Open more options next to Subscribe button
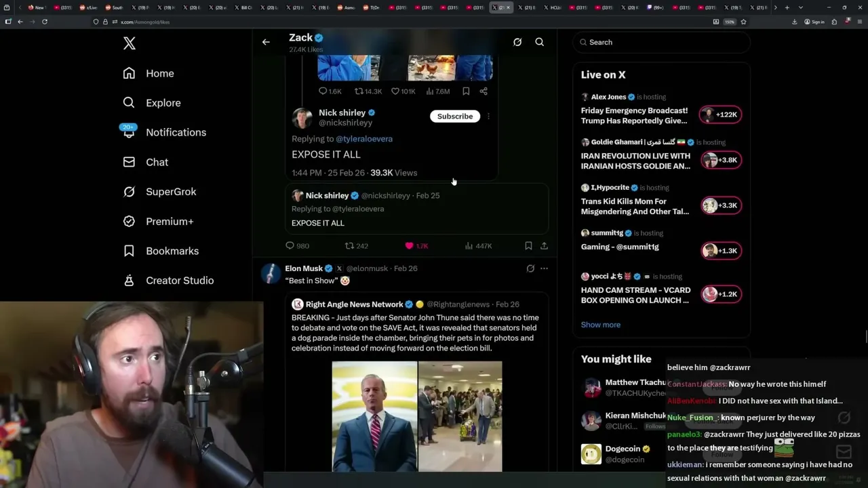The width and height of the screenshot is (868, 488). coord(488,116)
